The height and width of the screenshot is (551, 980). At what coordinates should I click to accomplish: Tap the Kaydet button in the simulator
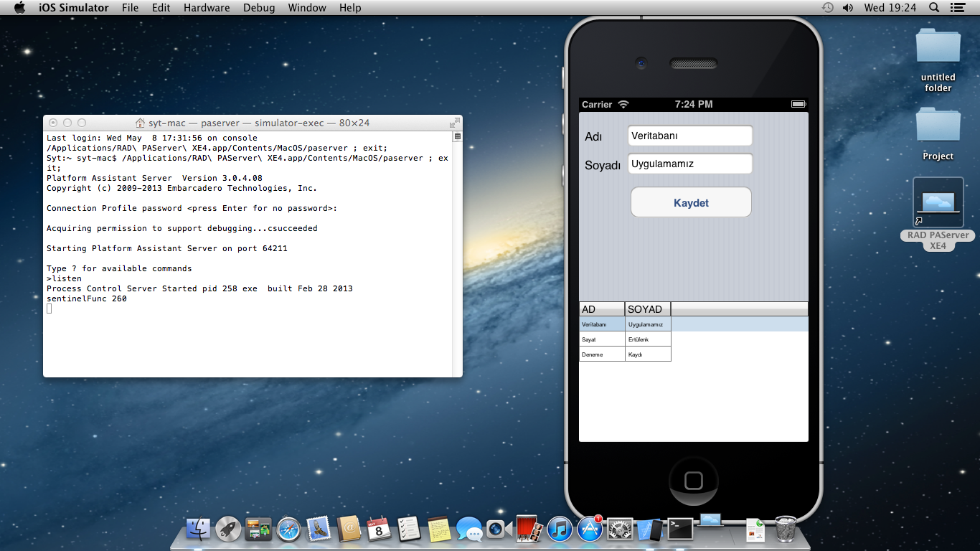[x=691, y=202]
